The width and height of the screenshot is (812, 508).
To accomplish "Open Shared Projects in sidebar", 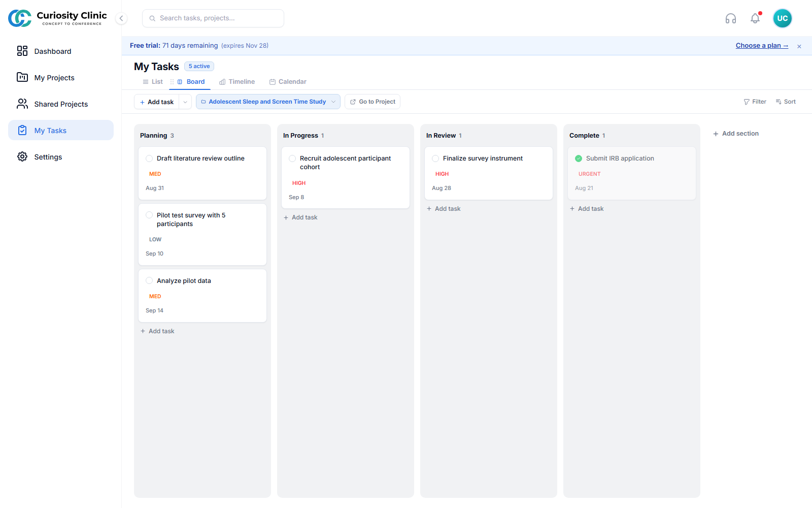I will coord(61,104).
